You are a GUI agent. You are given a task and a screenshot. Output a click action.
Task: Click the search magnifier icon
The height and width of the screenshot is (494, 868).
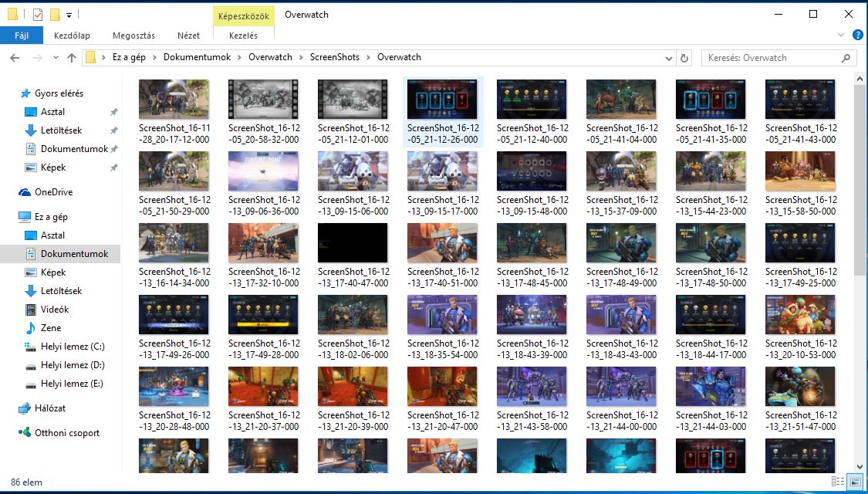[x=846, y=58]
